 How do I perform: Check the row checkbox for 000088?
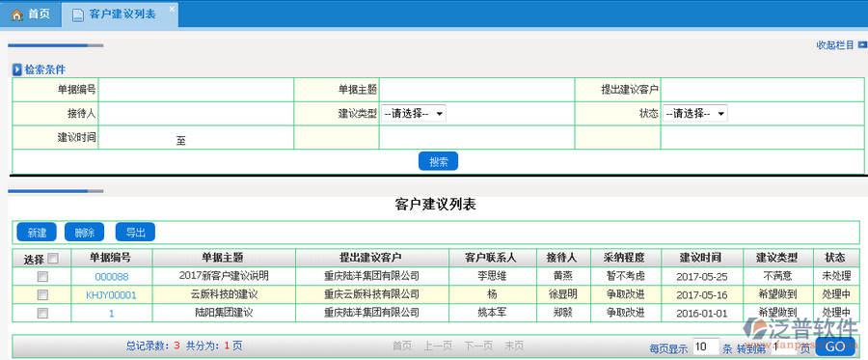click(42, 276)
